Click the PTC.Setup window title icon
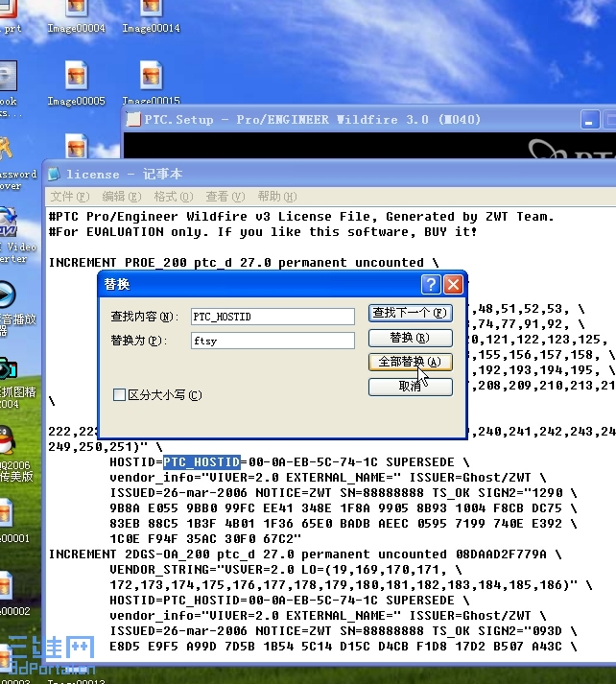Viewport: 616px width, 684px height. pyautogui.click(x=133, y=119)
